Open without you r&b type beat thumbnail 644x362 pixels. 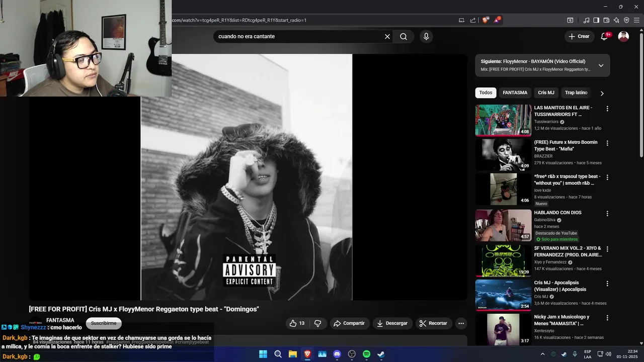coord(503,190)
